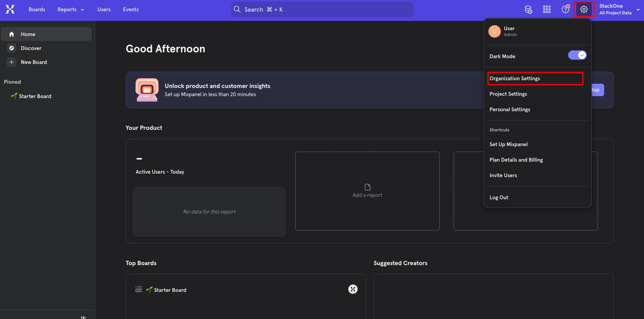Open Boards in the top navigation

click(37, 9)
